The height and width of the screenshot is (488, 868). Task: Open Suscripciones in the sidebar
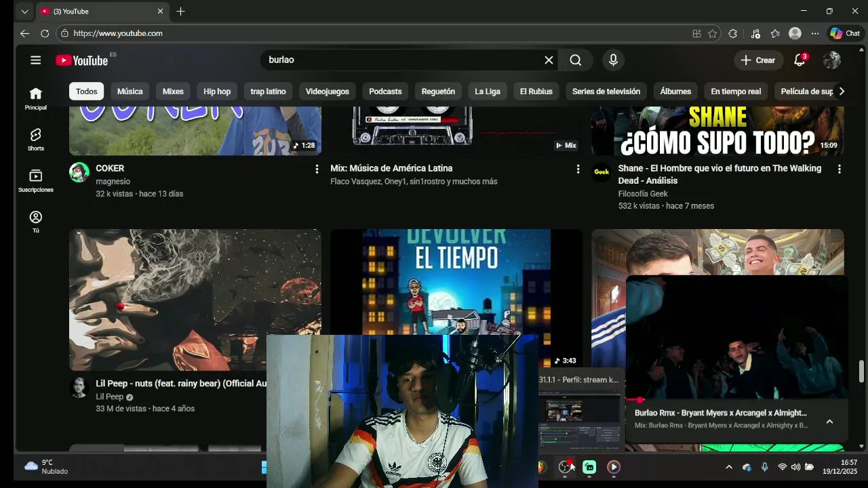click(36, 181)
